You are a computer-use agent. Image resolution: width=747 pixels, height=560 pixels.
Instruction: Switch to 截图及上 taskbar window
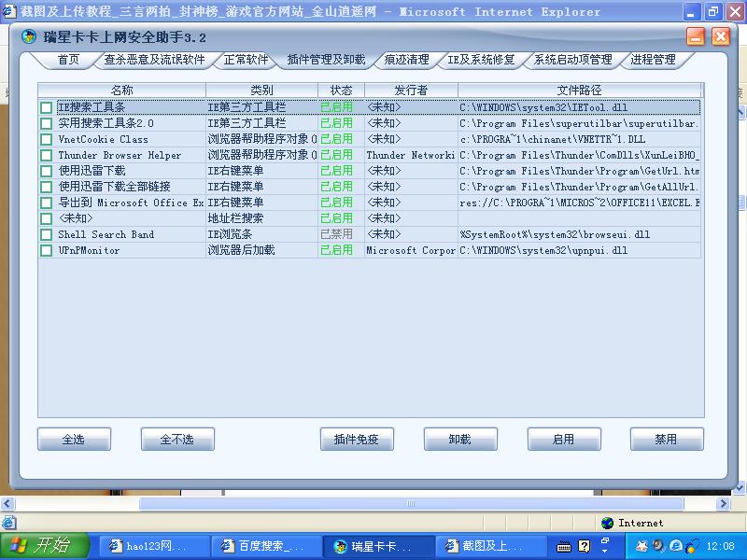click(491, 546)
